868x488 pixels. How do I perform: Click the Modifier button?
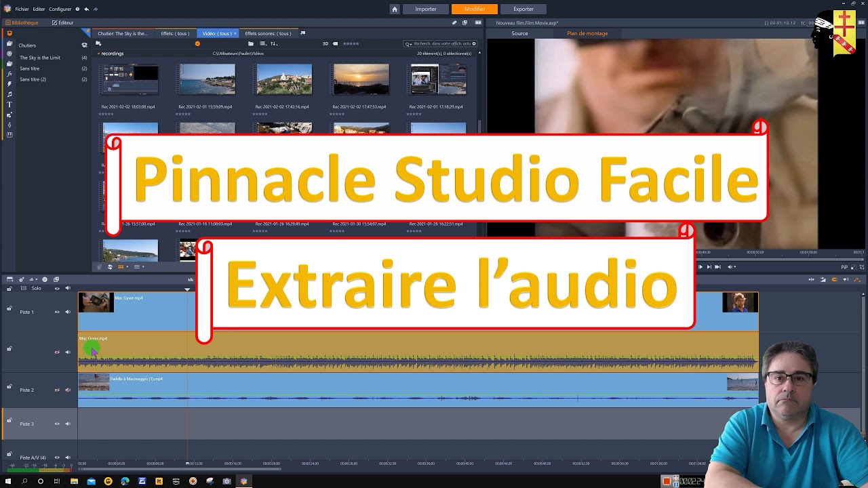click(x=475, y=9)
